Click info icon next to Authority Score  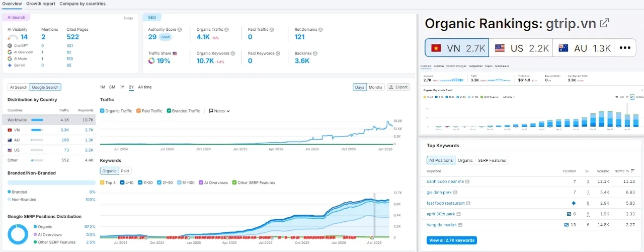[x=180, y=30]
